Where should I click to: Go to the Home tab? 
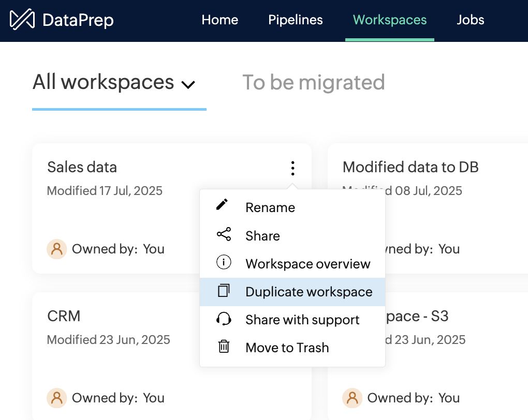[220, 20]
